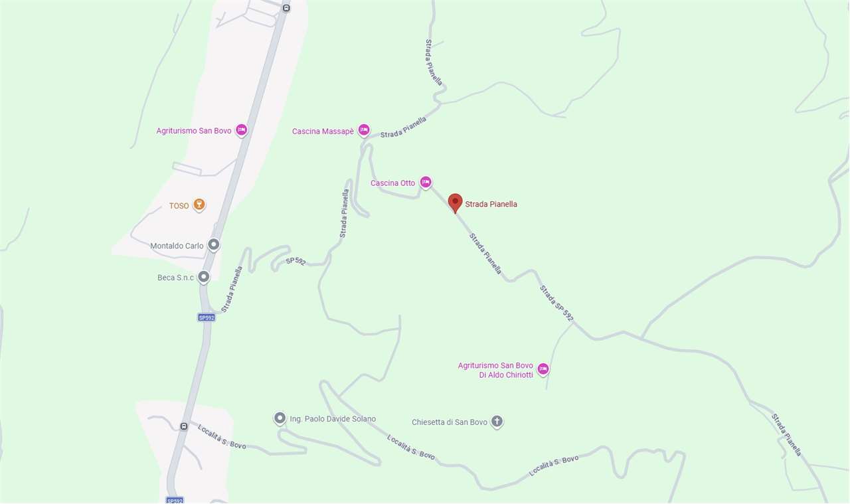Click the SP592 route shield at bottom

point(175,500)
